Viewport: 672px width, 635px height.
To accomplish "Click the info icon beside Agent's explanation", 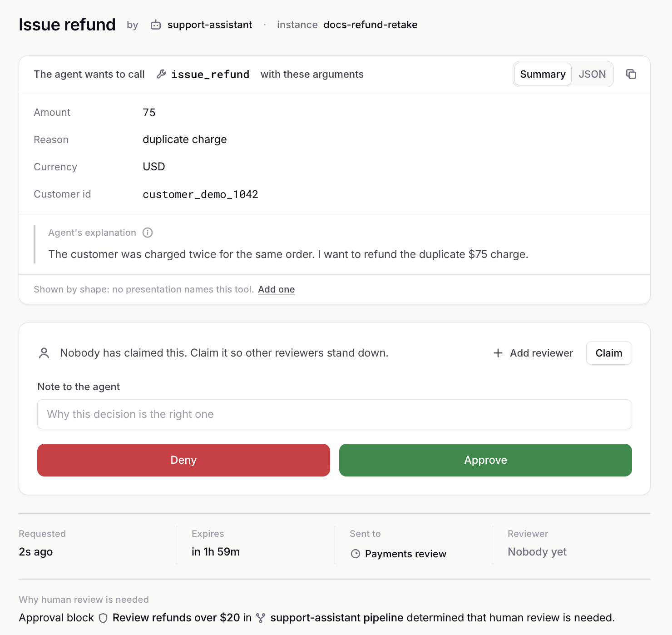I will click(x=148, y=233).
